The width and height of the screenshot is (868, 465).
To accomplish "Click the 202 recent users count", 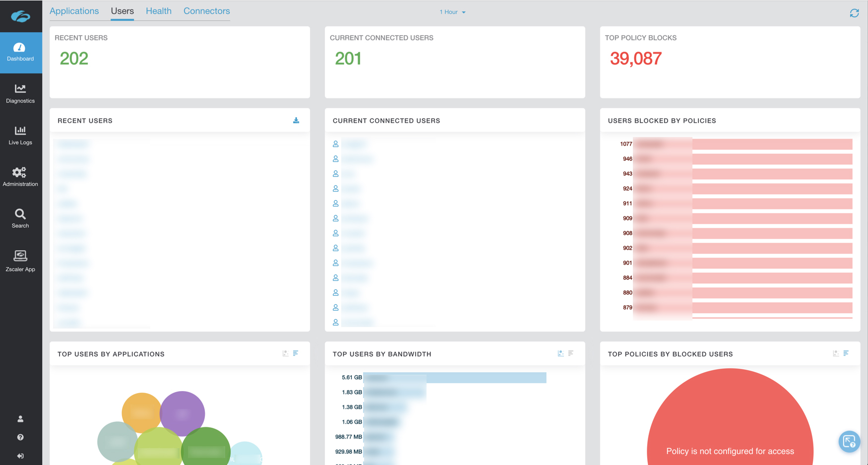I will (74, 59).
